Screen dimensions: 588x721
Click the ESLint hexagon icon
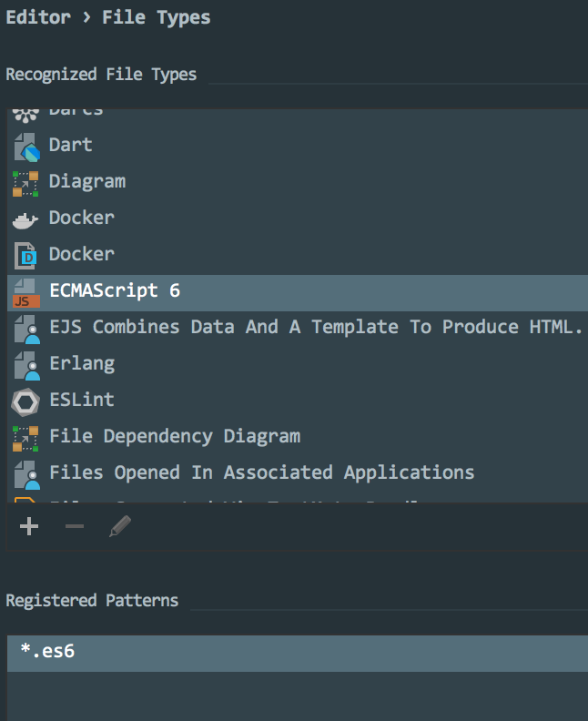(25, 401)
